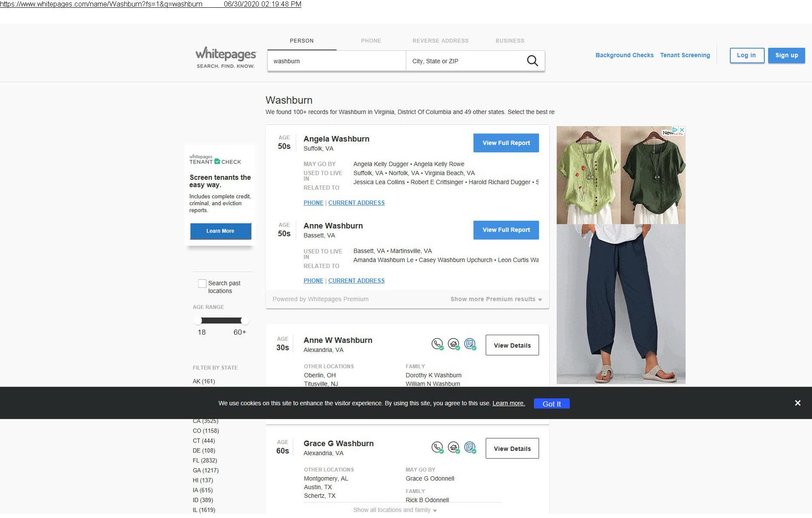The image size is (812, 518).
Task: Click the City, State or ZIP field
Action: [464, 61]
